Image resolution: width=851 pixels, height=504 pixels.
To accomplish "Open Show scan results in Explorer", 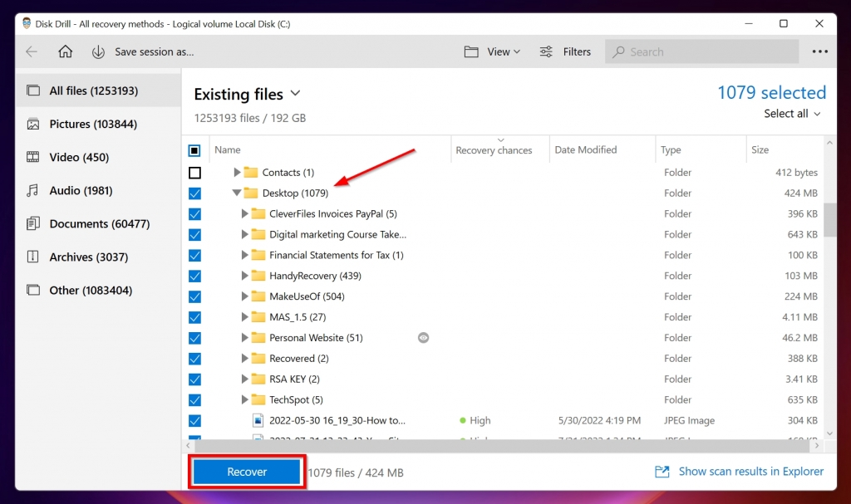I will 750,471.
